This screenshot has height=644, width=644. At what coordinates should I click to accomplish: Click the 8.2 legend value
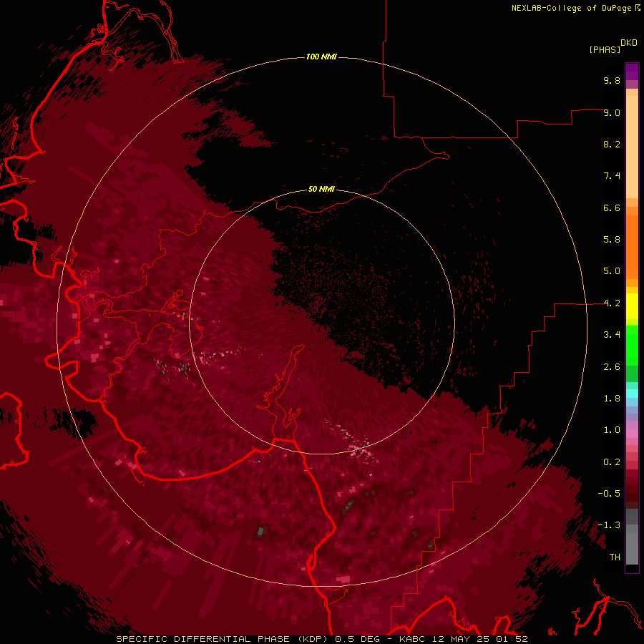(x=612, y=144)
